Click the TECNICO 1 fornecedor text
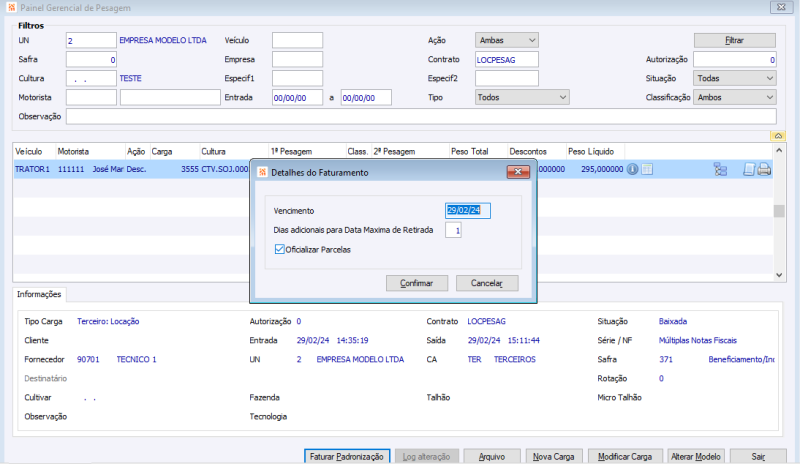This screenshot has height=464, width=800. click(136, 359)
